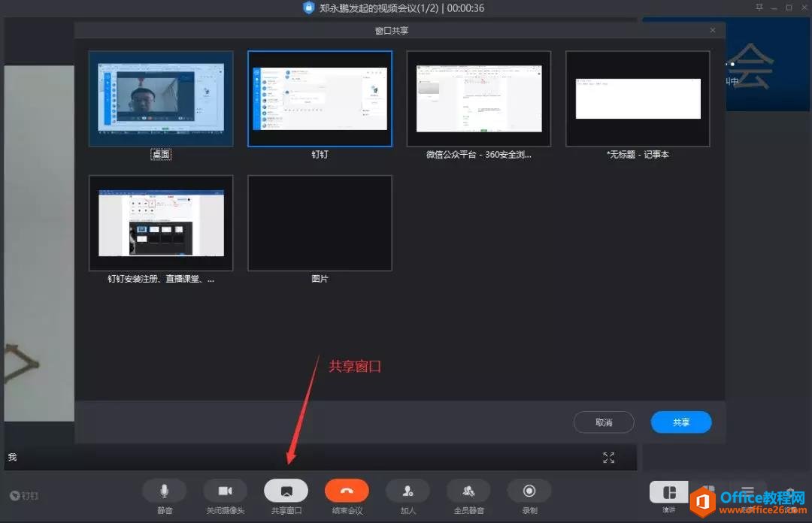The height and width of the screenshot is (523, 812).
Task: Pick the 钉钉安装注册、直播课堂 window thumbnail
Action: click(x=161, y=222)
